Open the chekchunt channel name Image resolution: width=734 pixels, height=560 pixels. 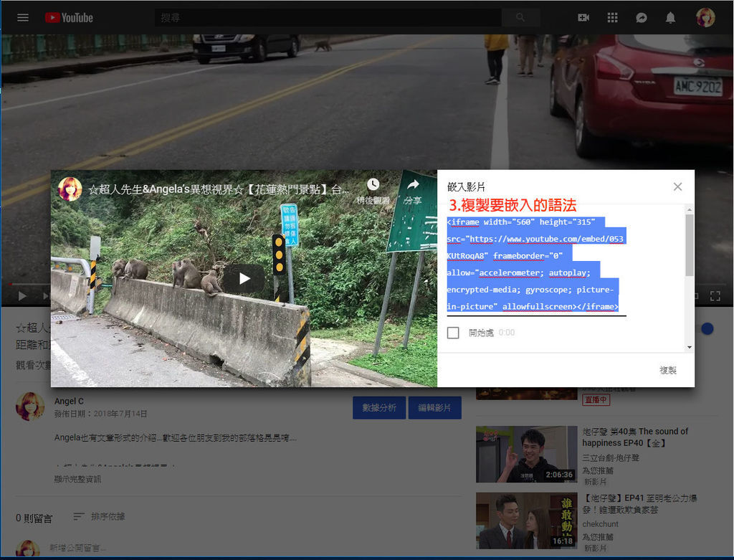coord(600,524)
